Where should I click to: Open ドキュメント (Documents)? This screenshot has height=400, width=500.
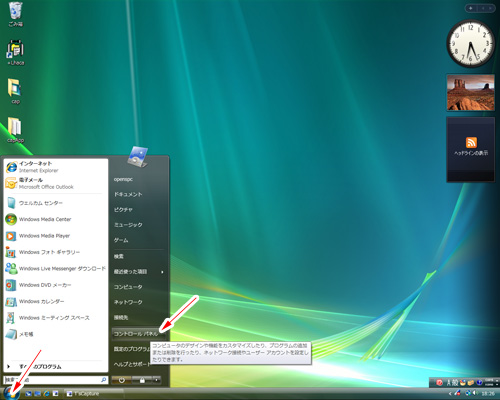click(138, 194)
